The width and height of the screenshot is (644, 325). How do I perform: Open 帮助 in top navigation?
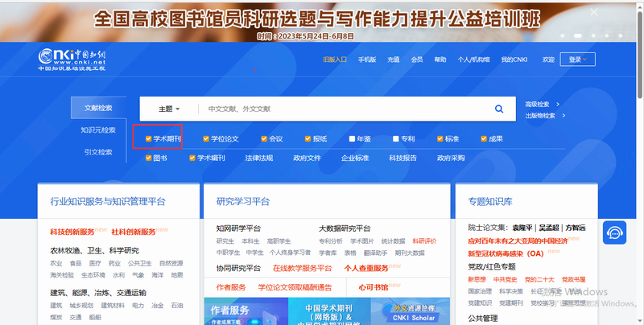point(440,60)
